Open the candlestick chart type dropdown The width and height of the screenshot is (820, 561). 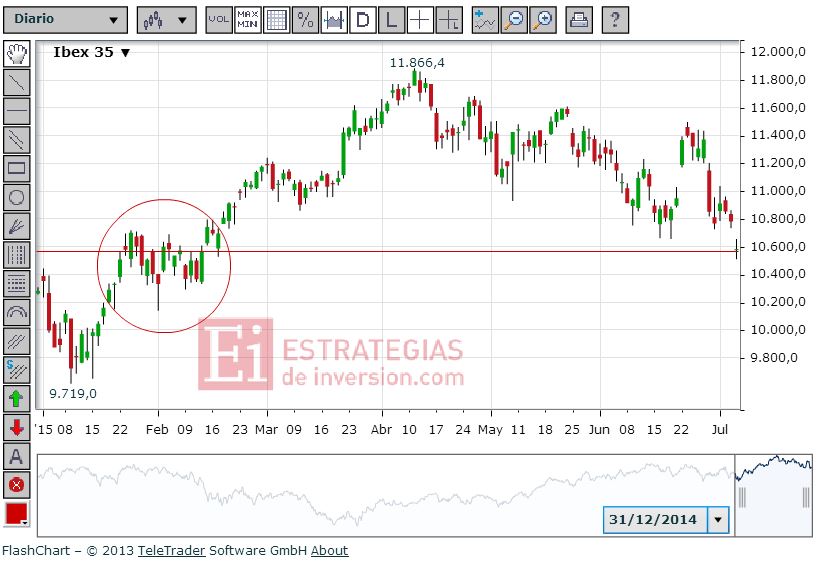pos(166,20)
